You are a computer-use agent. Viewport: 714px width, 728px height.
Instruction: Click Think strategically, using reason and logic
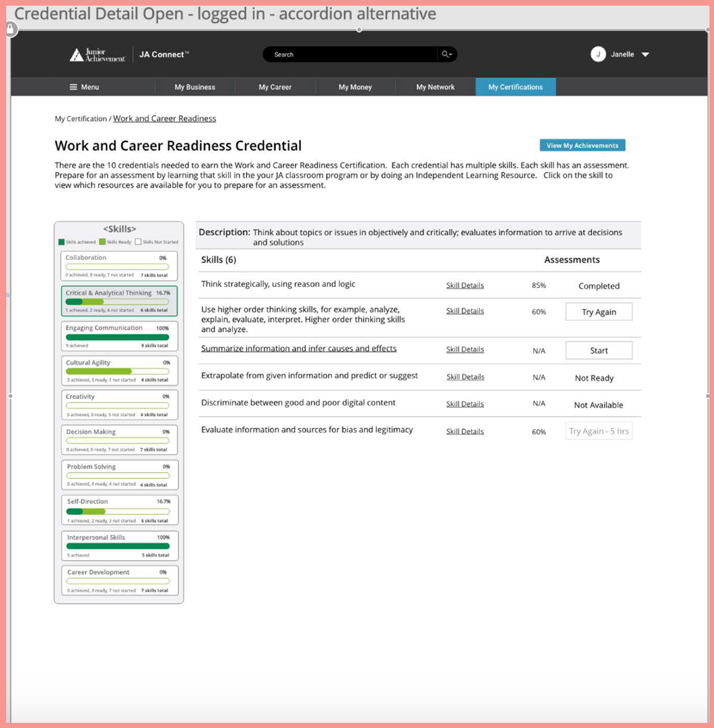pos(278,284)
